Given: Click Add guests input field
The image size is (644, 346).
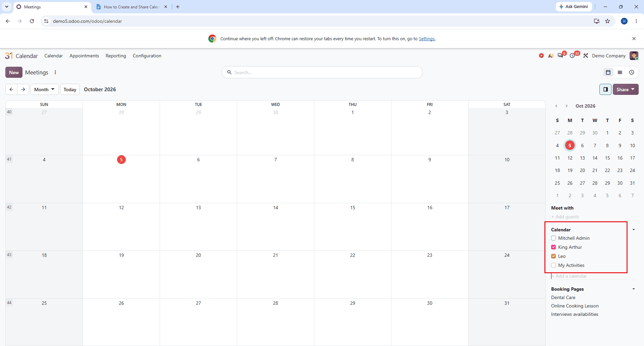Looking at the screenshot, I should tap(593, 217).
